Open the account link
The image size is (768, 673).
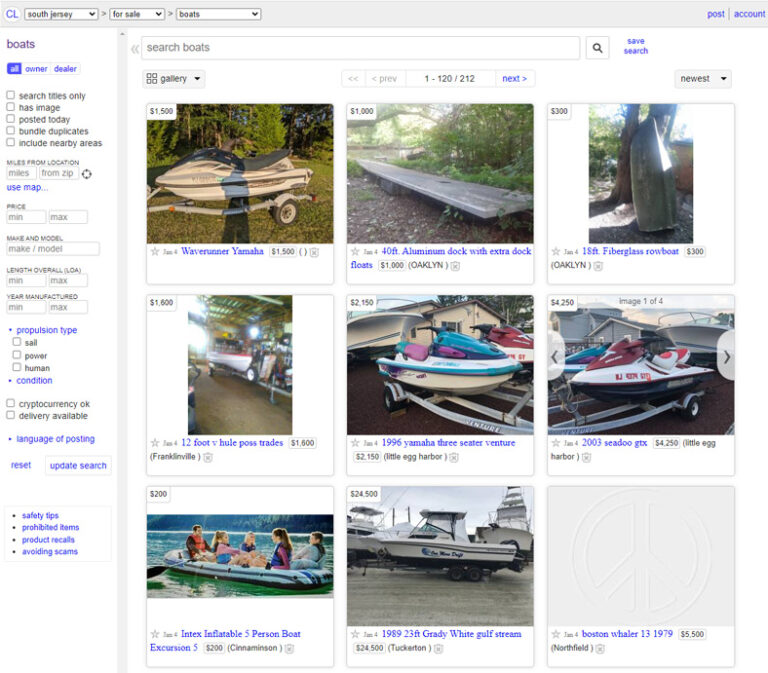[749, 14]
